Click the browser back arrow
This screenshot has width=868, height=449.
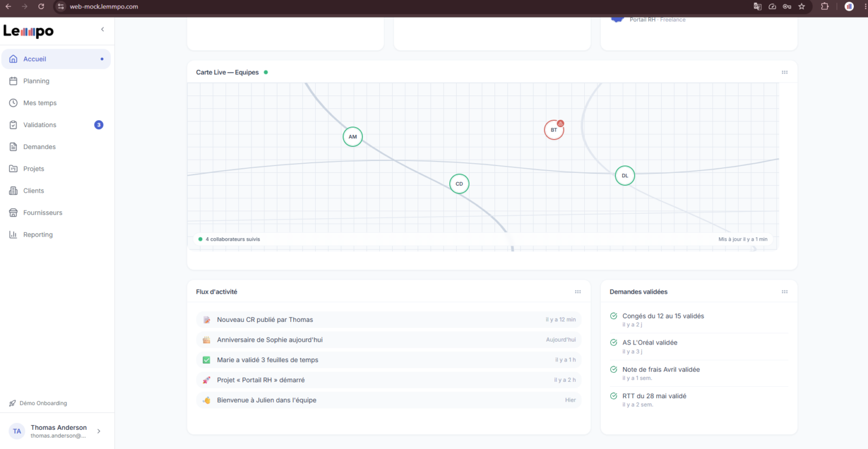tap(8, 6)
